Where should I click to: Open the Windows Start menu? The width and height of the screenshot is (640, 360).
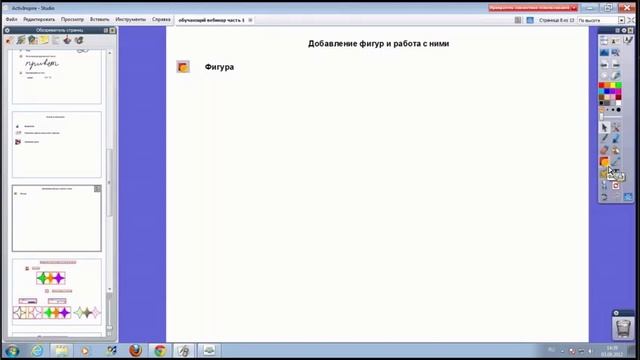coord(11,351)
